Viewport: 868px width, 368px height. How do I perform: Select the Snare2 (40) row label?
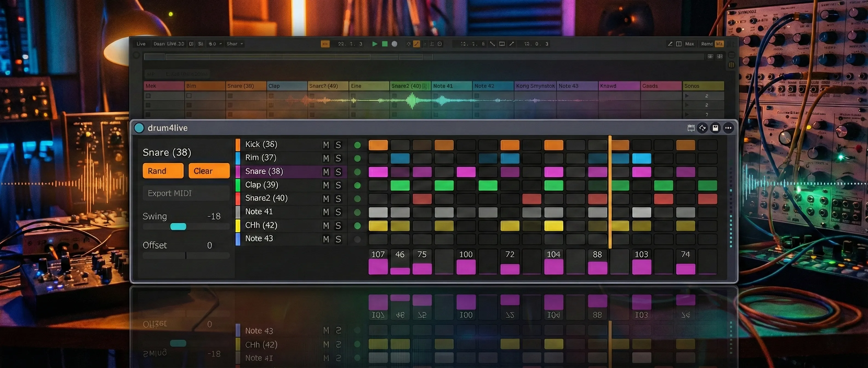[266, 198]
